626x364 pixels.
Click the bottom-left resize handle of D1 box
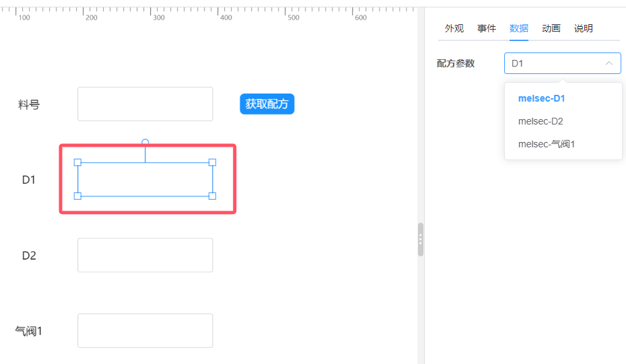click(x=78, y=196)
